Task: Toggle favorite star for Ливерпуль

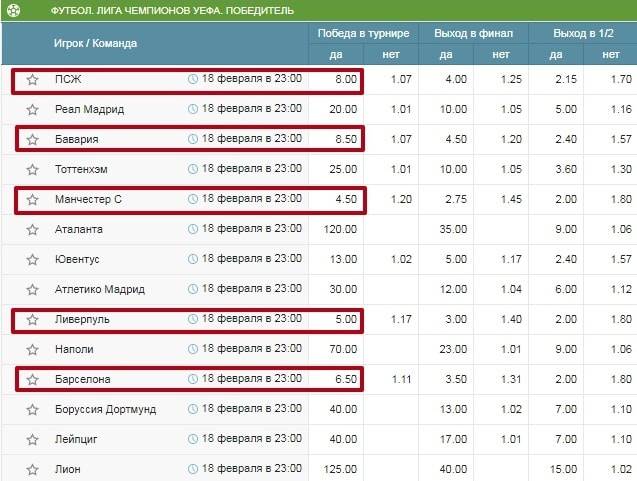Action: tap(32, 319)
